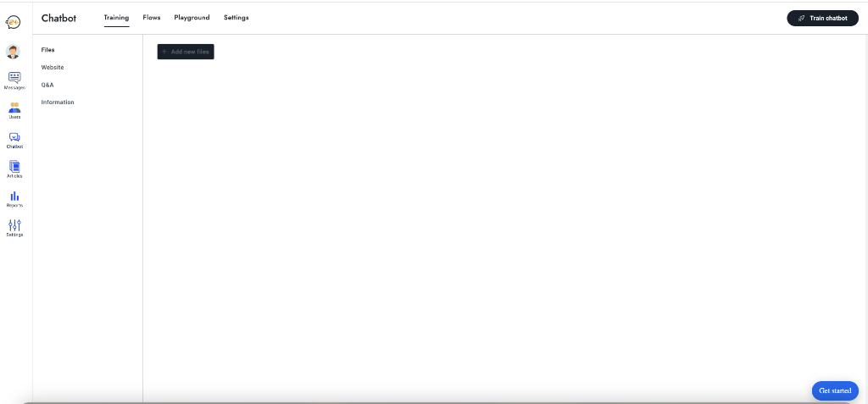868x404 pixels.
Task: Open the Playground tab
Action: pyautogui.click(x=192, y=18)
